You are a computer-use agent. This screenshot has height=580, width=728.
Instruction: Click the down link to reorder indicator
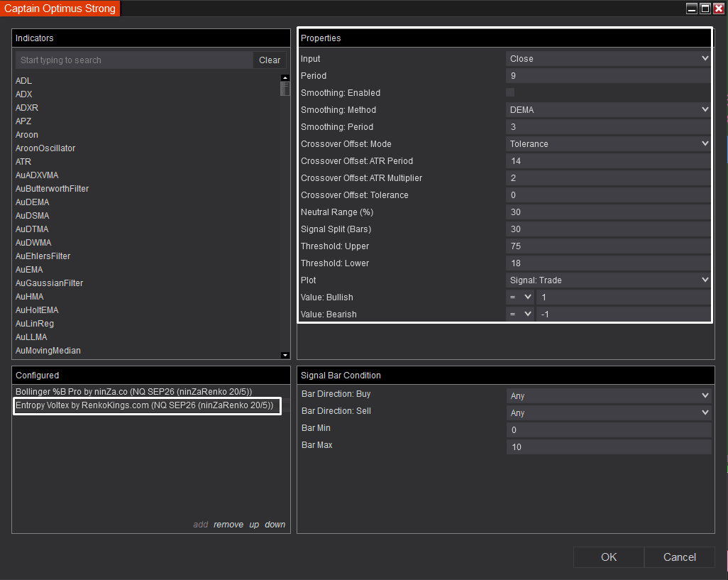(275, 525)
